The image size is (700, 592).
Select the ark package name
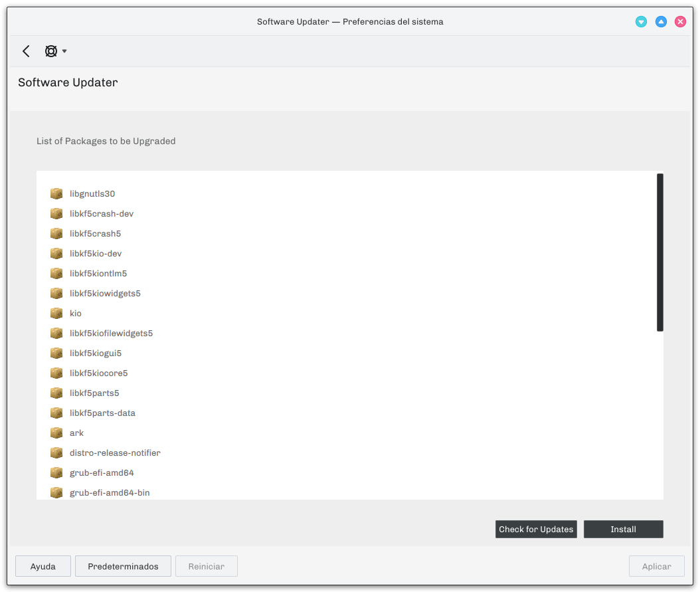(76, 433)
